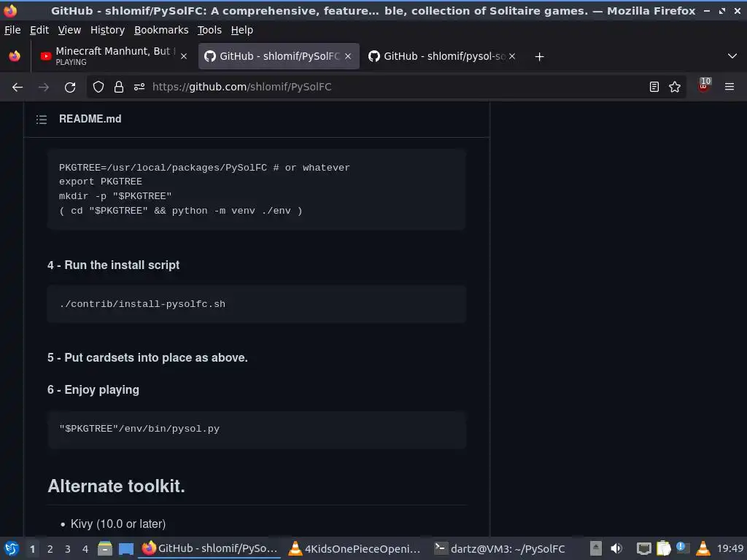Click the '4 - Run the install script' heading

pyautogui.click(x=113, y=265)
